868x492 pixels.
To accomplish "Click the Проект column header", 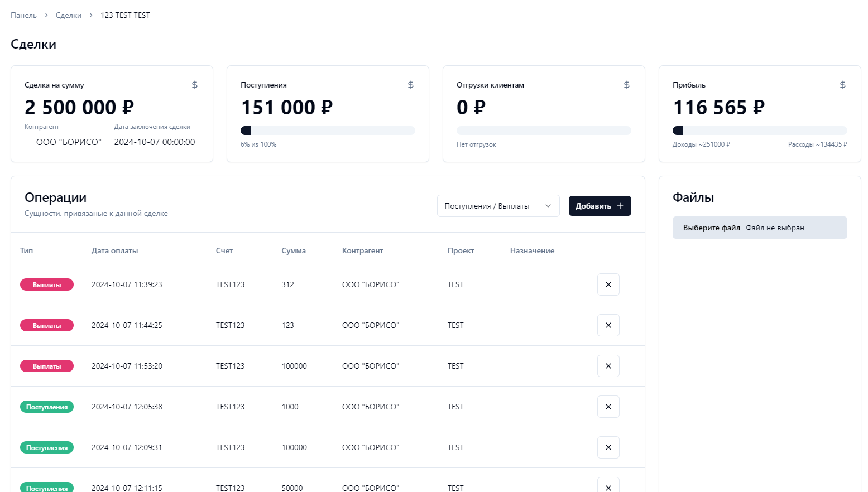I will pyautogui.click(x=461, y=250).
